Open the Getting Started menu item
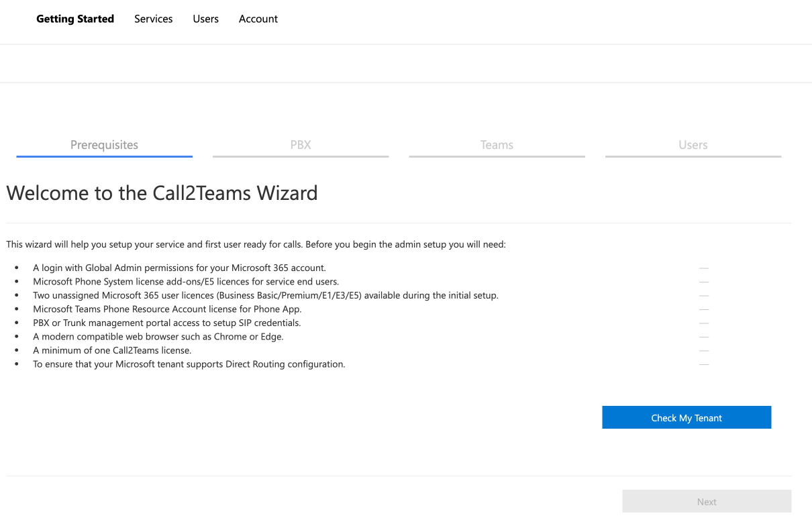Screen dimensions: 812x532 (75, 19)
